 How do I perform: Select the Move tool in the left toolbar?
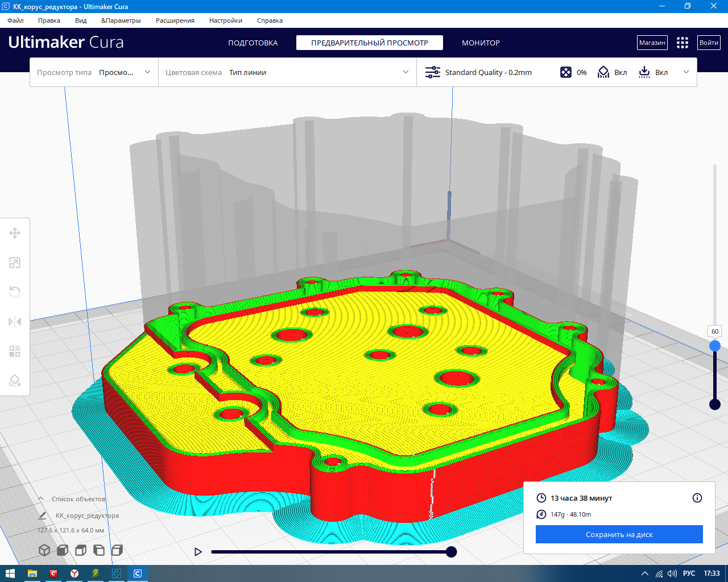coord(15,233)
